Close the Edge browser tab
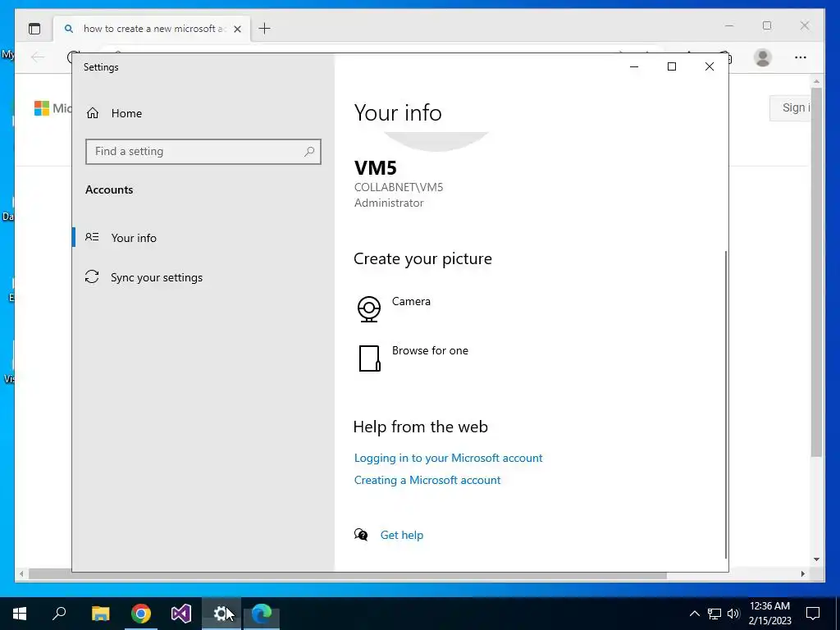Viewport: 840px width, 630px height. click(x=237, y=29)
